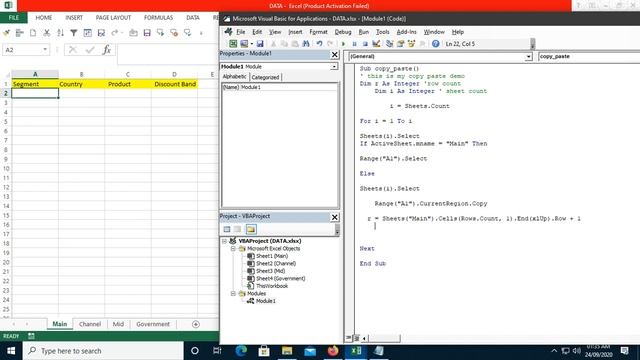Viewport: 640px width, 360px height.
Task: Switch to Excel PAGE LAYOUT tab
Action: tap(113, 18)
